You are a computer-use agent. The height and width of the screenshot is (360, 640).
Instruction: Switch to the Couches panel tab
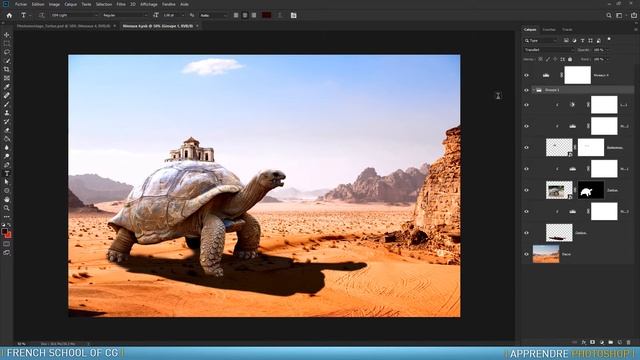click(x=549, y=29)
